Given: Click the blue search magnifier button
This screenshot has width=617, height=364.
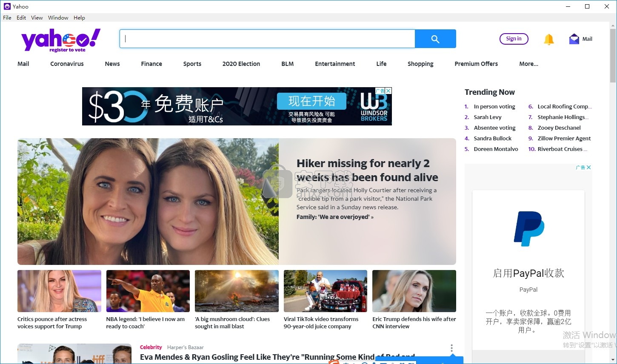Looking at the screenshot, I should point(435,39).
